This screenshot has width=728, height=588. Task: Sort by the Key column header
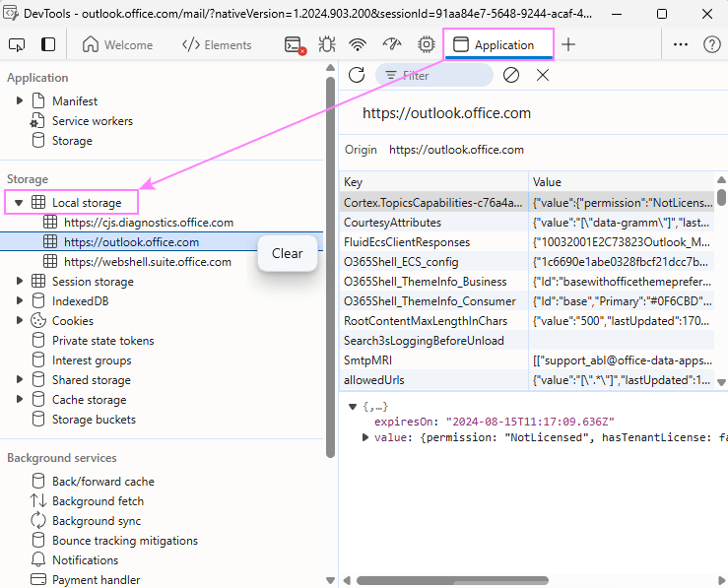[433, 182]
